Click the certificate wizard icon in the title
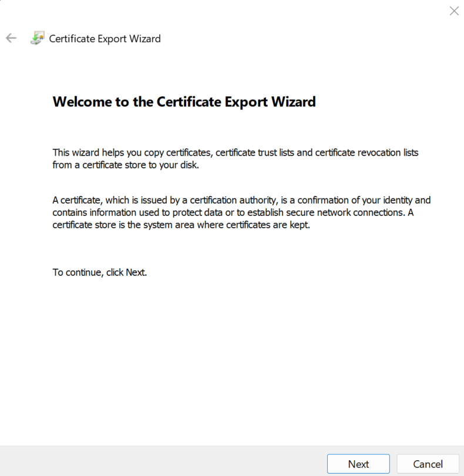 coord(38,38)
